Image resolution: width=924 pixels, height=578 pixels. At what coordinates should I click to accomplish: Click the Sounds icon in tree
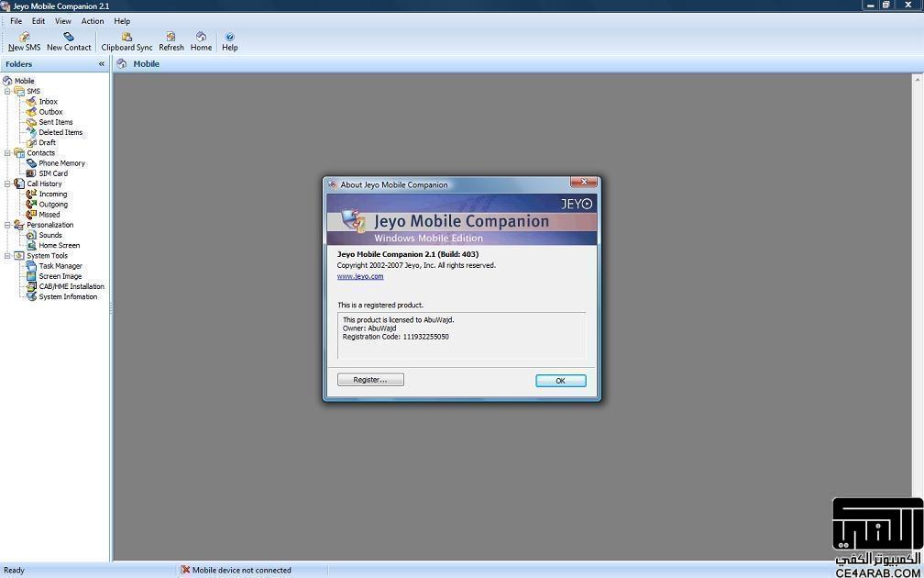point(31,235)
